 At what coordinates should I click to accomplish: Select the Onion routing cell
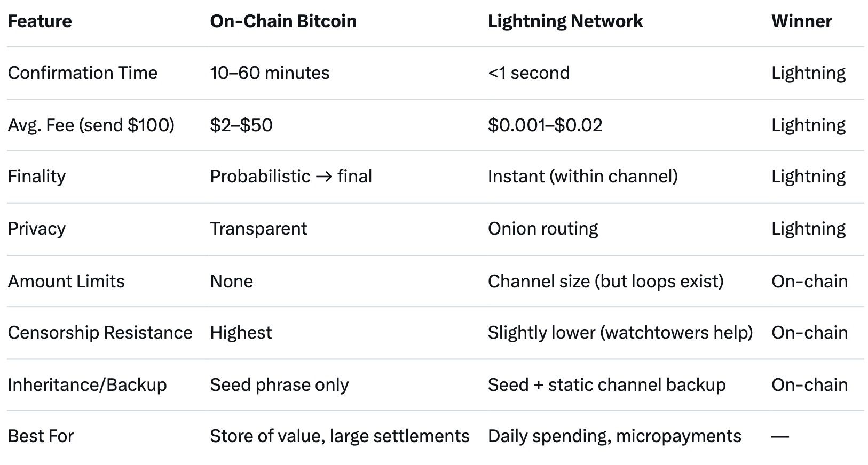542,229
